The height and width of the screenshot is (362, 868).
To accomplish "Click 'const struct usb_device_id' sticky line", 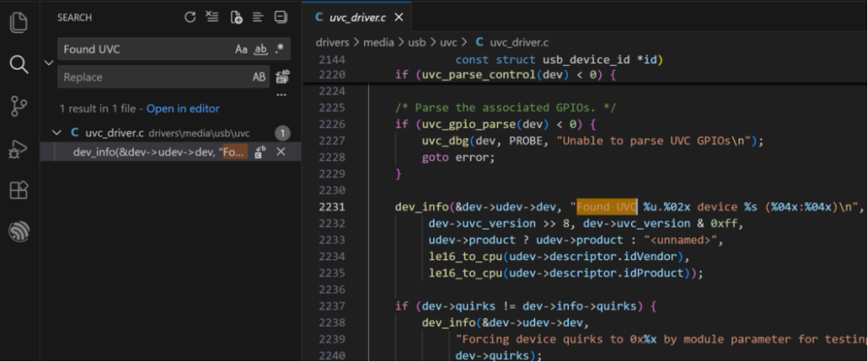I will pos(559,59).
